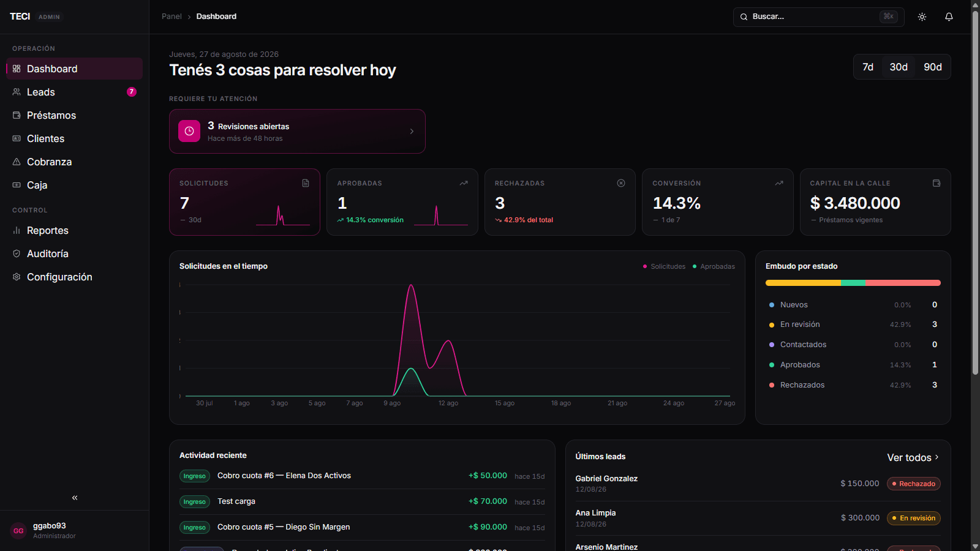Click 'Cobro cuota #6 — Elena Dos Activos'

284,476
